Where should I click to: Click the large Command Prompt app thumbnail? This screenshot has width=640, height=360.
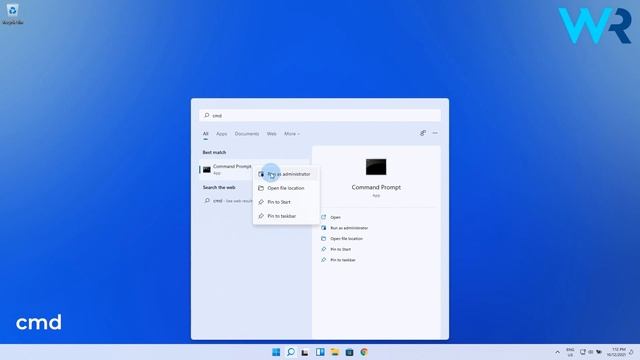coord(376,167)
